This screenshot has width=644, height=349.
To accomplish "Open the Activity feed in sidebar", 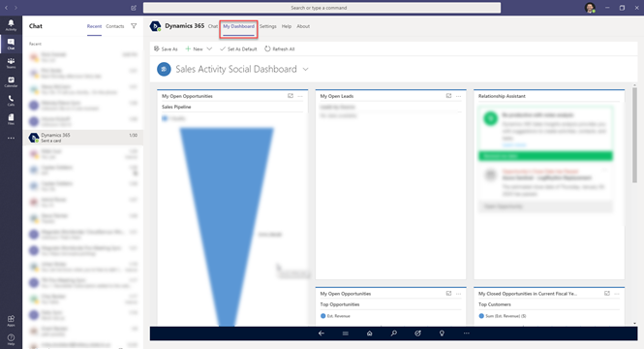I will (11, 24).
